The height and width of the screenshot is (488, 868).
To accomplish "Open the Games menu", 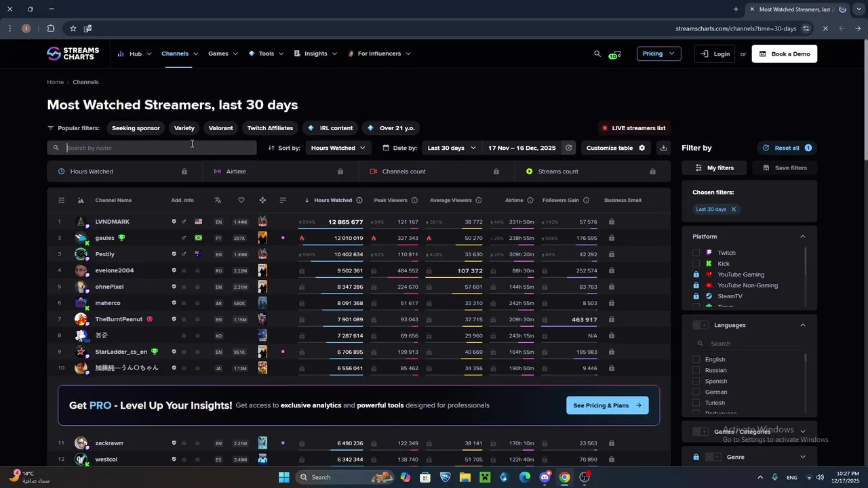I will (223, 54).
